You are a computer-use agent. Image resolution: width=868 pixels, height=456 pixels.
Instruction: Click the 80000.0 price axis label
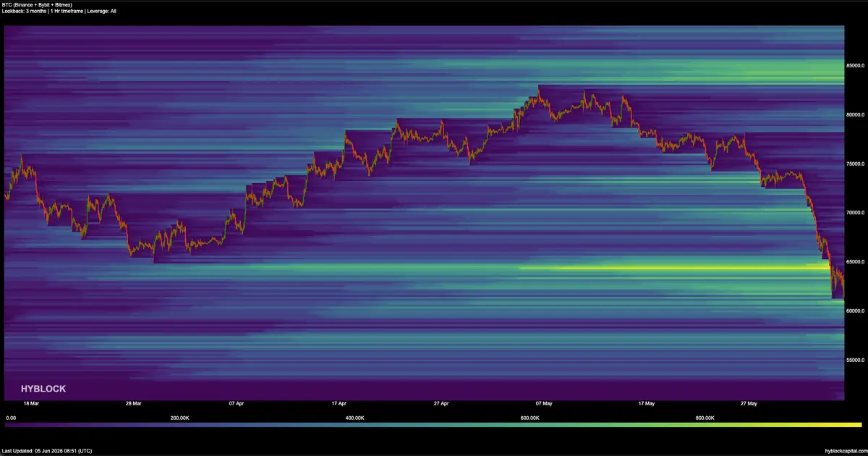855,115
